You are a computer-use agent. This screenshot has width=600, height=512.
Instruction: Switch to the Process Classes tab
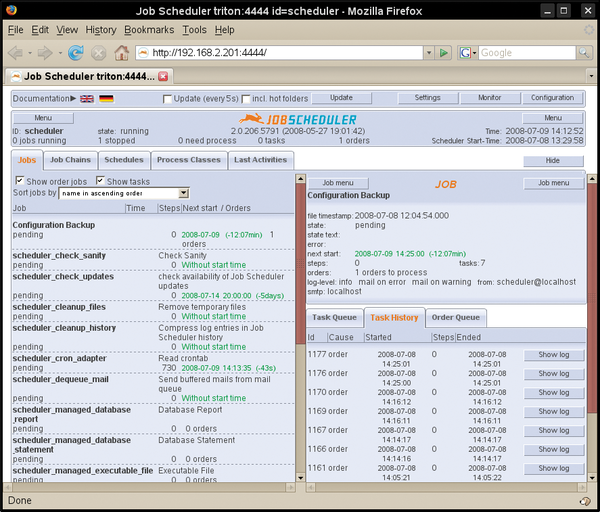pyautogui.click(x=189, y=160)
